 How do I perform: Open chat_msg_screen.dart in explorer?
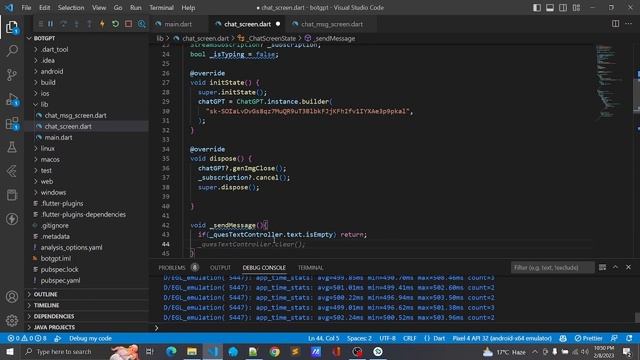(x=76, y=116)
